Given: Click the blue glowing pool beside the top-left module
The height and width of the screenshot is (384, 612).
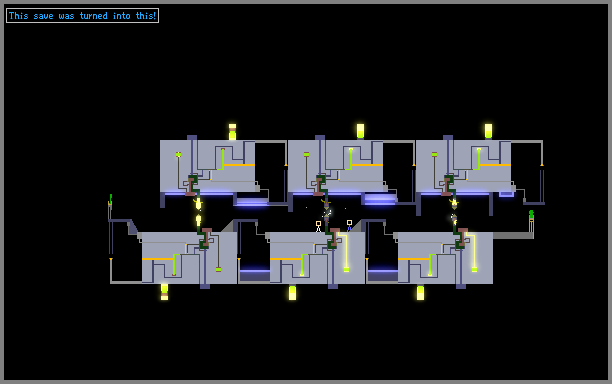Looking at the screenshot, I should 252,202.
